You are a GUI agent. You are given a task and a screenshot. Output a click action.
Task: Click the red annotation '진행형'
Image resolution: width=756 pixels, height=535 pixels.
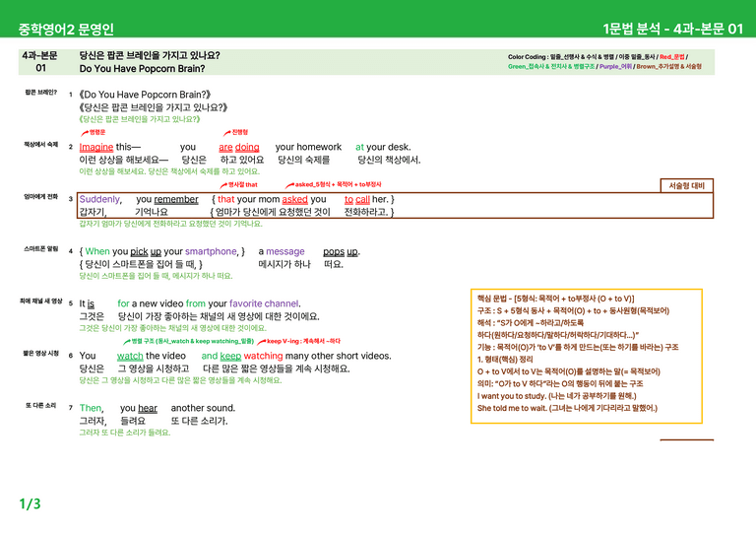coord(239,132)
